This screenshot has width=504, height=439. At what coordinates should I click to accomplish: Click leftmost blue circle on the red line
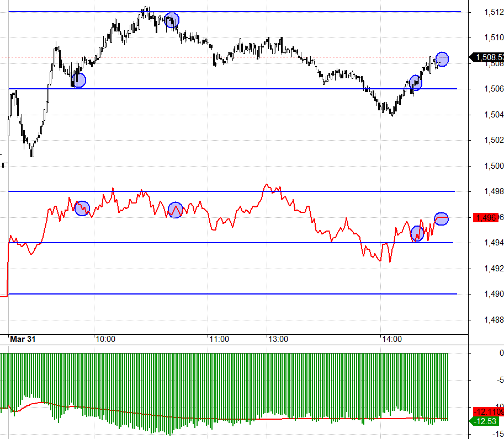tap(82, 208)
